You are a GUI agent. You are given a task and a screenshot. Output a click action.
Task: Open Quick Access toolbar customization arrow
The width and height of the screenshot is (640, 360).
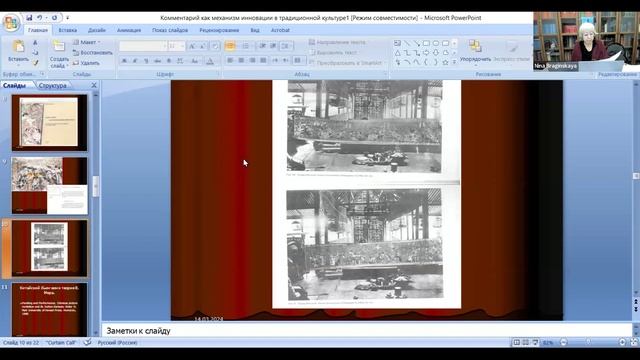(x=67, y=18)
